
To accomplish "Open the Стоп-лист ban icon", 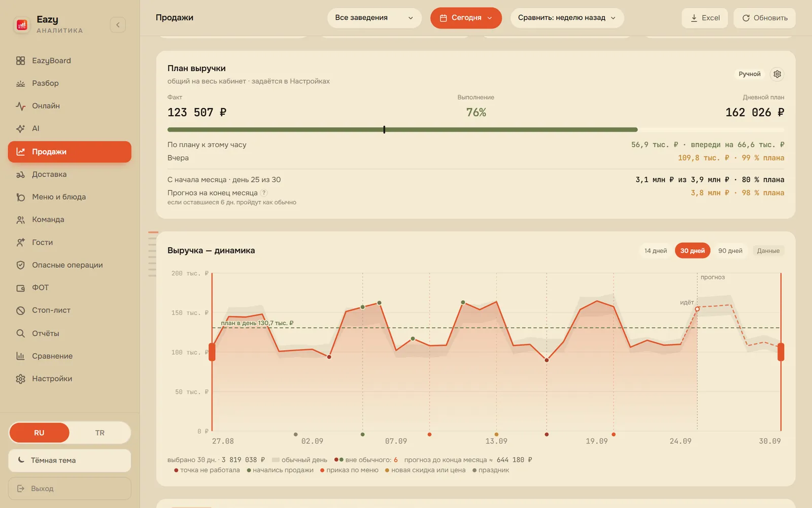I will (20, 310).
